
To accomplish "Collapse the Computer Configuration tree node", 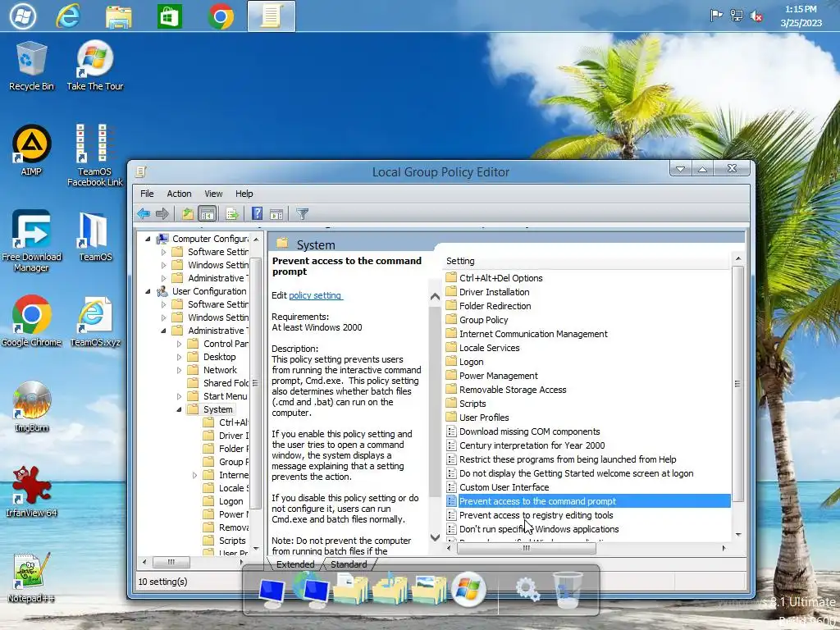I will (148, 239).
